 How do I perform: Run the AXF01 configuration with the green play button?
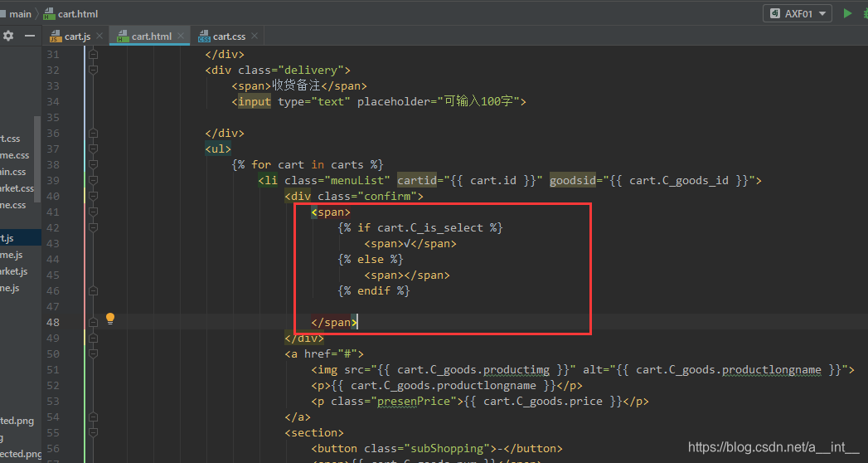[847, 13]
